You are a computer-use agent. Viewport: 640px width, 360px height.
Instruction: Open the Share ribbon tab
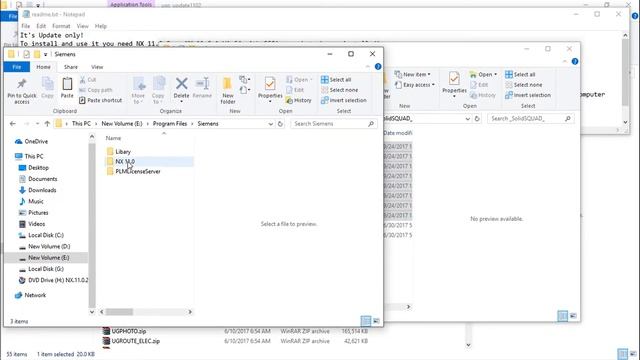[71, 67]
